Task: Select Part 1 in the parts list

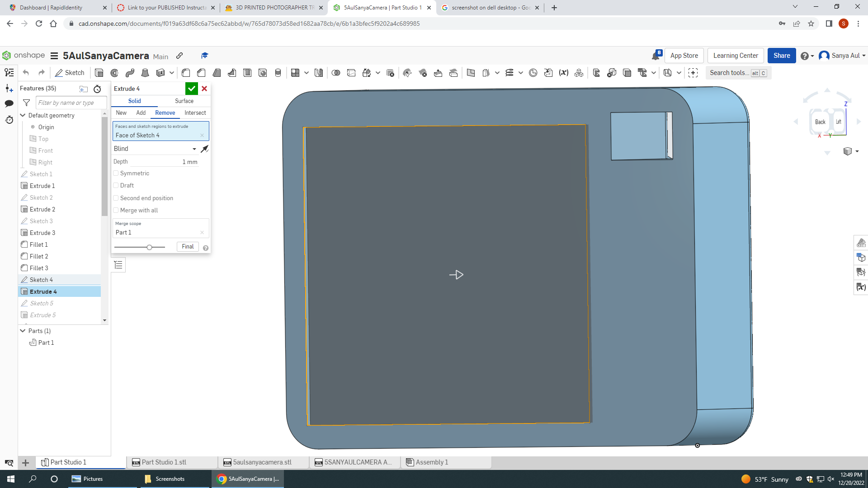Action: tap(46, 343)
